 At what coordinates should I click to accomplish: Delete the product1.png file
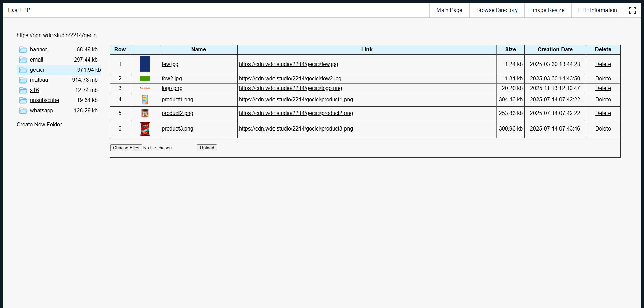[603, 99]
